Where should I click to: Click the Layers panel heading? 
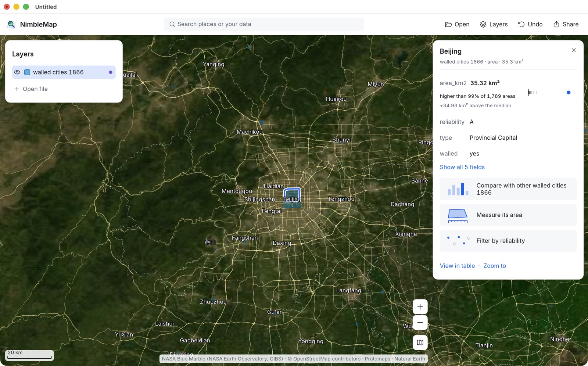click(23, 54)
